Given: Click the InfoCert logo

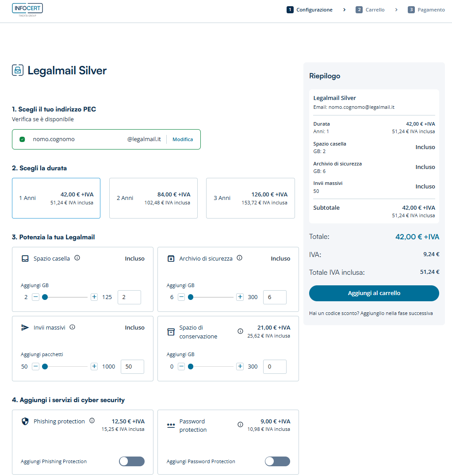Looking at the screenshot, I should pos(27,10).
